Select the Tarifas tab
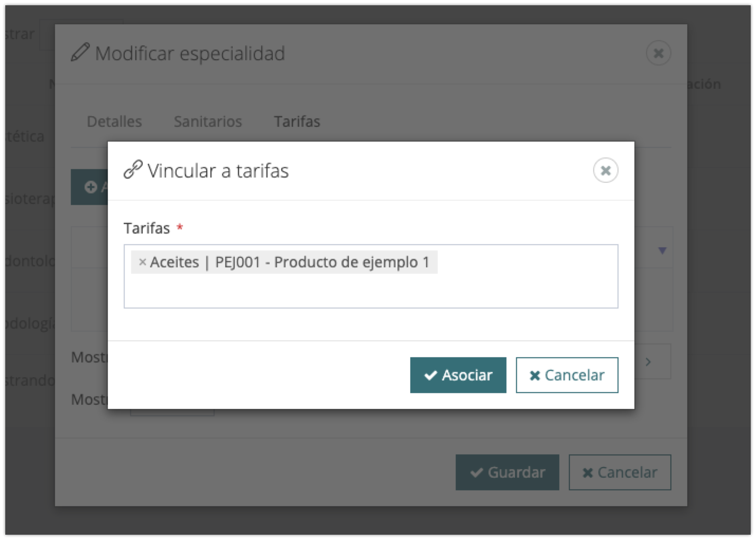 point(297,122)
